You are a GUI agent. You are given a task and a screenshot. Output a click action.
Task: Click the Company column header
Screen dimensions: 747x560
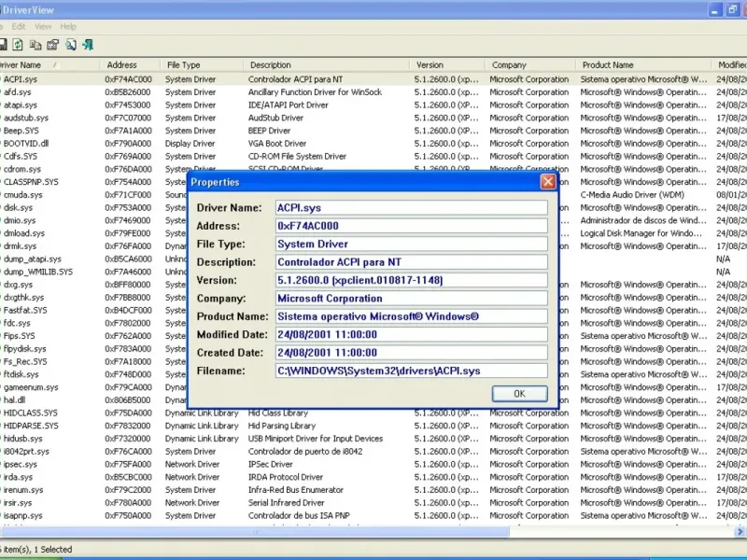point(509,65)
